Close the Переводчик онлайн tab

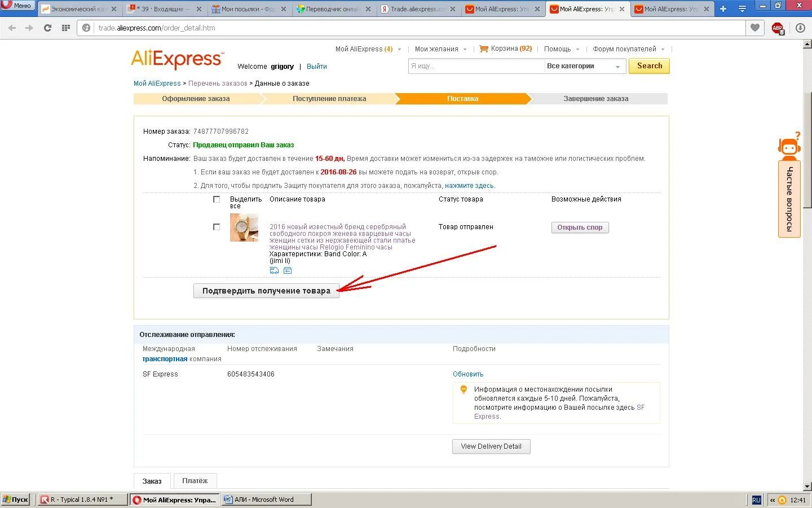coord(368,9)
